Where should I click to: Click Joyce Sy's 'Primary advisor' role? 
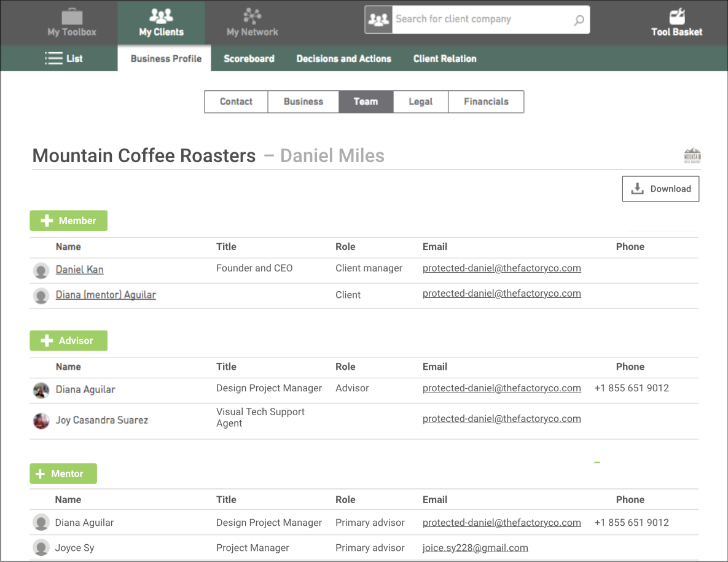pos(370,548)
